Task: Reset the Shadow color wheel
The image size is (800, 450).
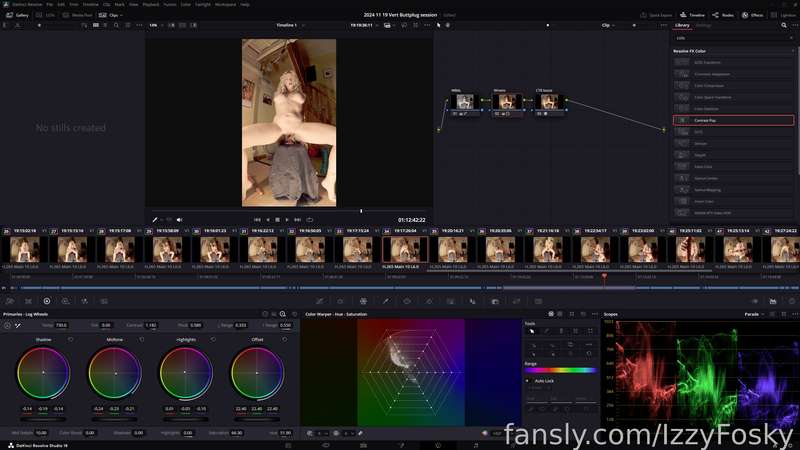Action: pos(70,339)
